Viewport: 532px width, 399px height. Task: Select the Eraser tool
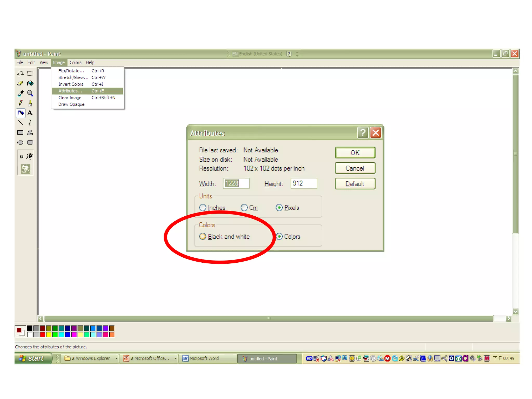(x=20, y=83)
